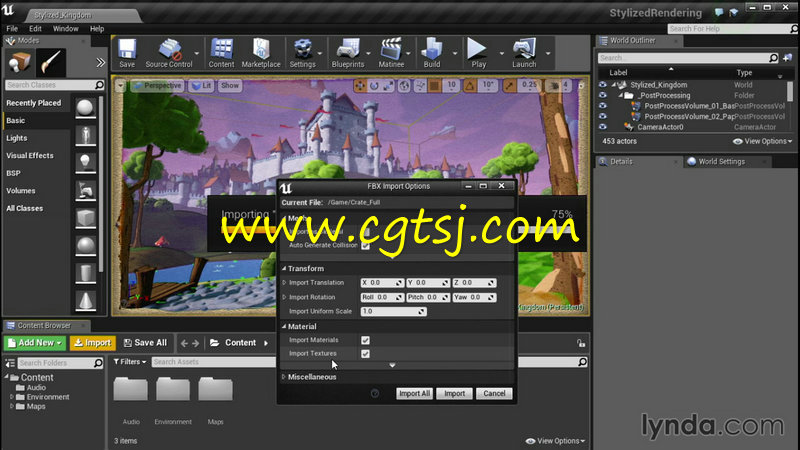Pick the Cube primitive in Basic list
This screenshot has width=800, height=450.
pos(86,218)
